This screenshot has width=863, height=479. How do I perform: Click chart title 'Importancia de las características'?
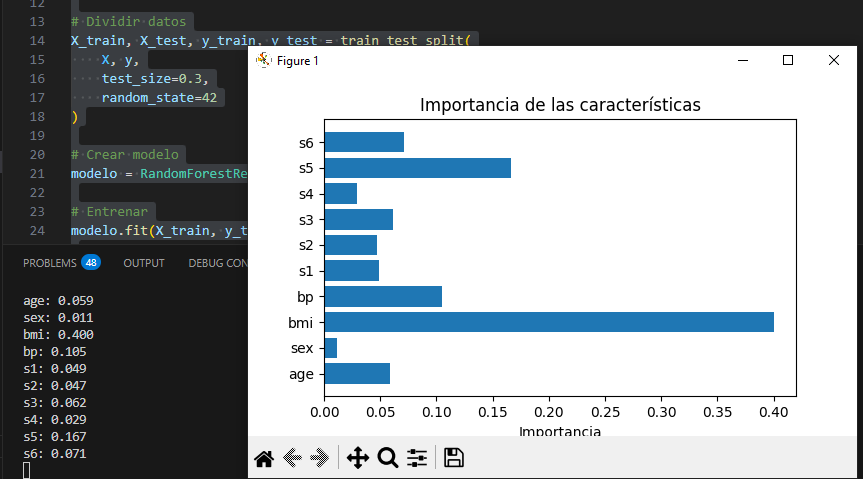(560, 105)
